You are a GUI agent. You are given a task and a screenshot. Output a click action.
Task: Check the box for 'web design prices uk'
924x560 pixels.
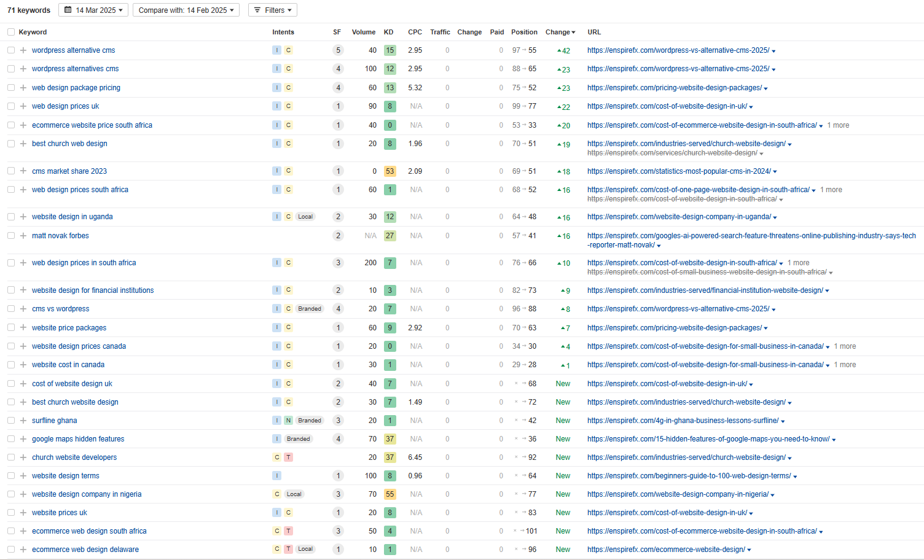[11, 106]
